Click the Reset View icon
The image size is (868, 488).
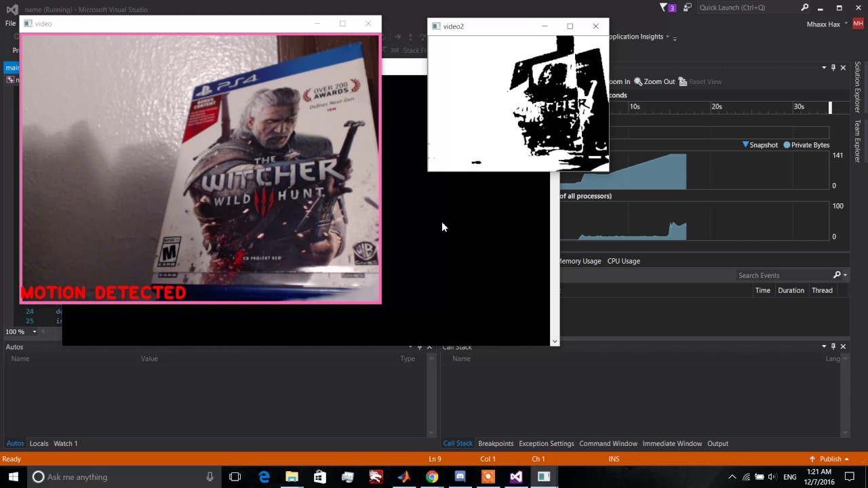[683, 81]
